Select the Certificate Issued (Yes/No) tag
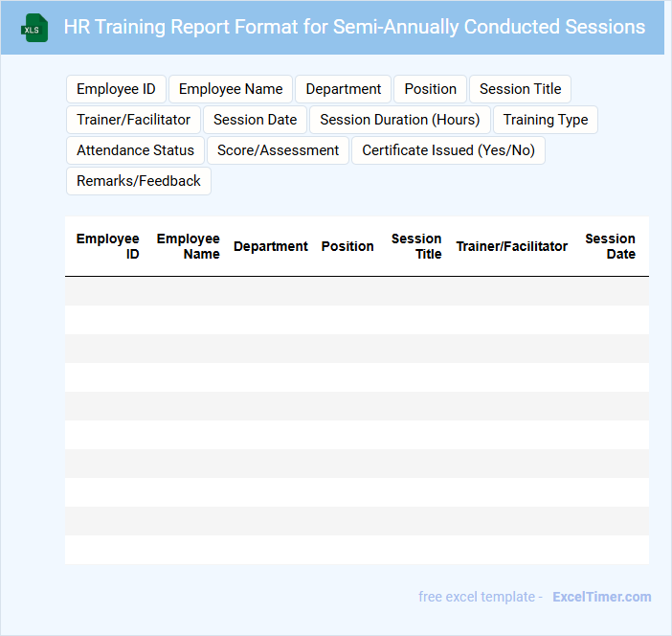Viewport: 672px width, 636px height. [x=448, y=150]
